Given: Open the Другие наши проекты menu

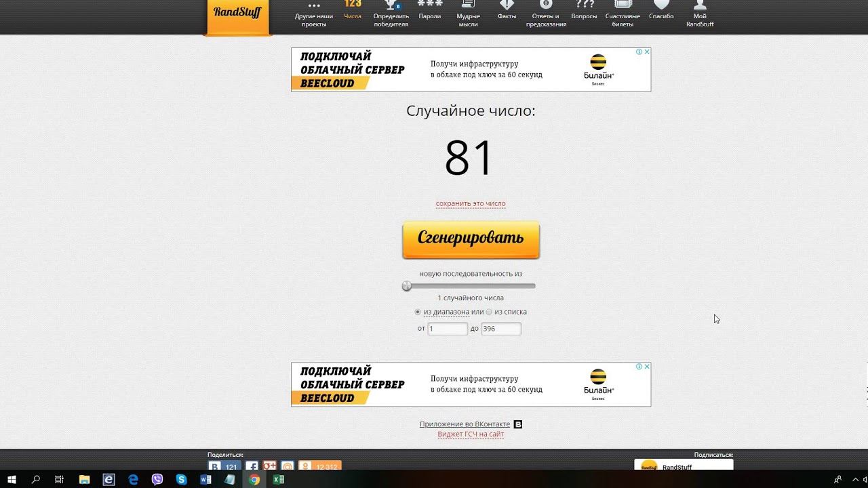Looking at the screenshot, I should click(314, 15).
